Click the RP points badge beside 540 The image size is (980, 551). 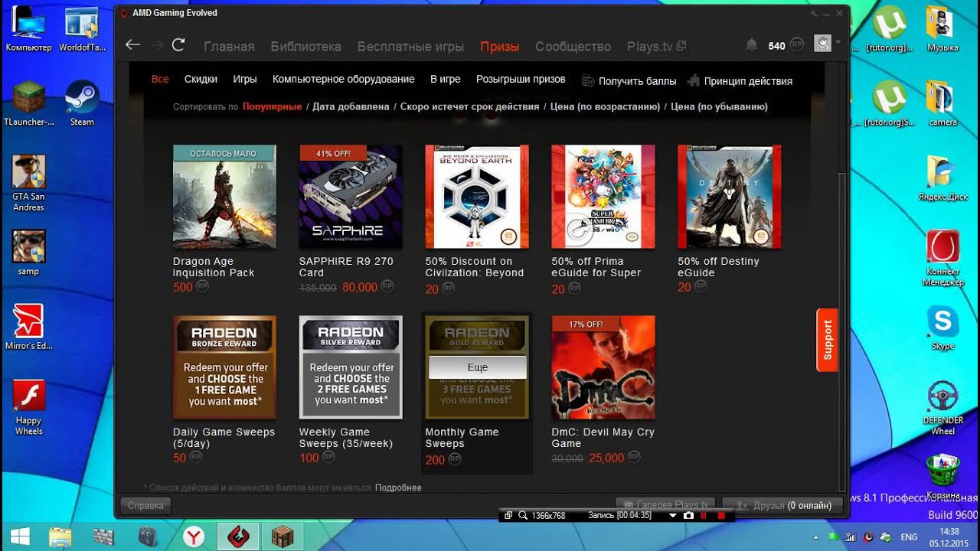797,45
